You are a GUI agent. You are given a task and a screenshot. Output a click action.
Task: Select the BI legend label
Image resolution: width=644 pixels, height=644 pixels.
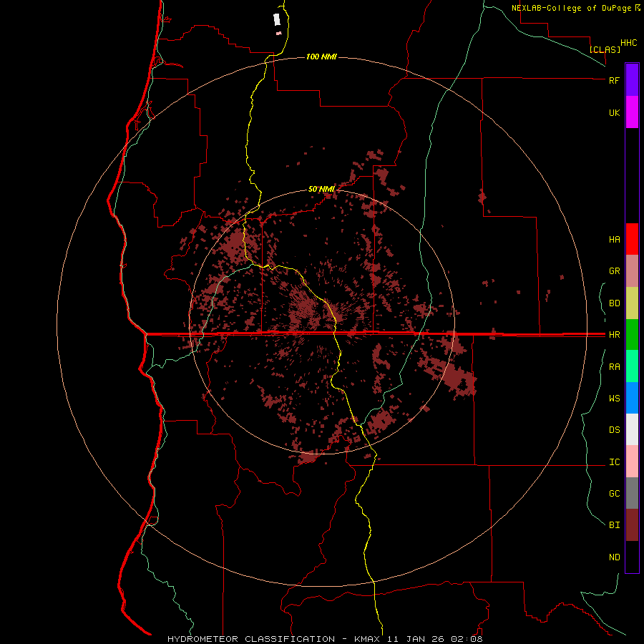614,525
